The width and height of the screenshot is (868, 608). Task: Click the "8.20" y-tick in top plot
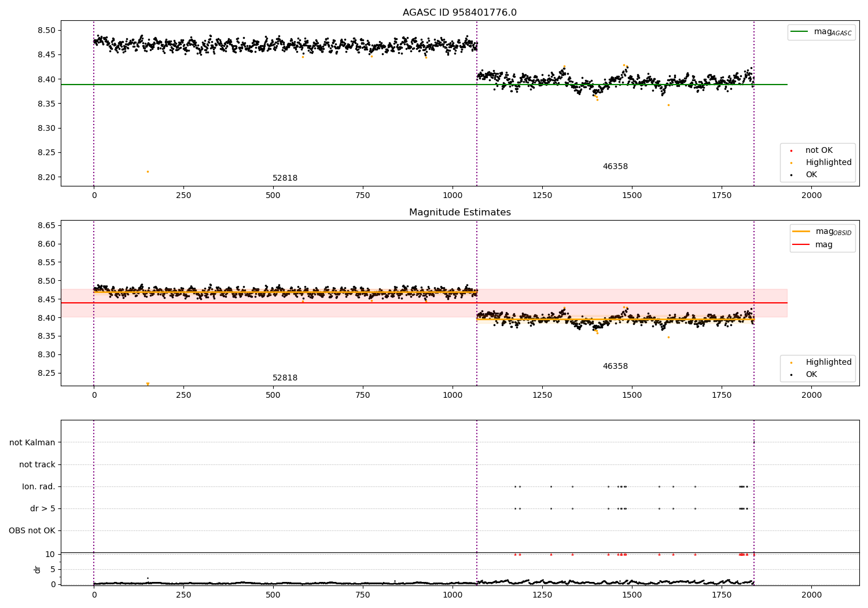[47, 178]
